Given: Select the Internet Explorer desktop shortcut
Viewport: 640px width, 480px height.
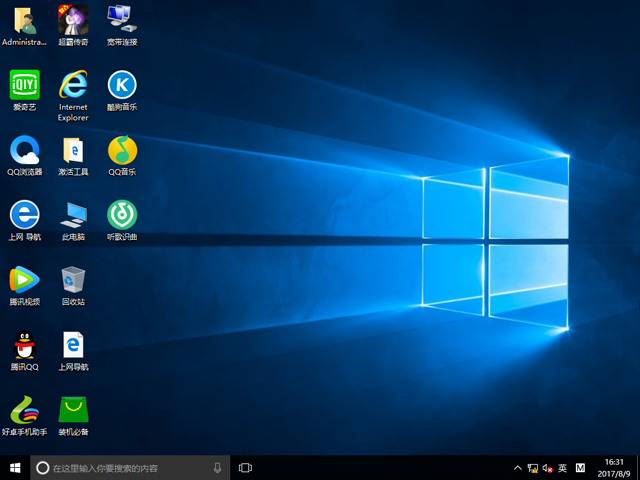Looking at the screenshot, I should [73, 85].
